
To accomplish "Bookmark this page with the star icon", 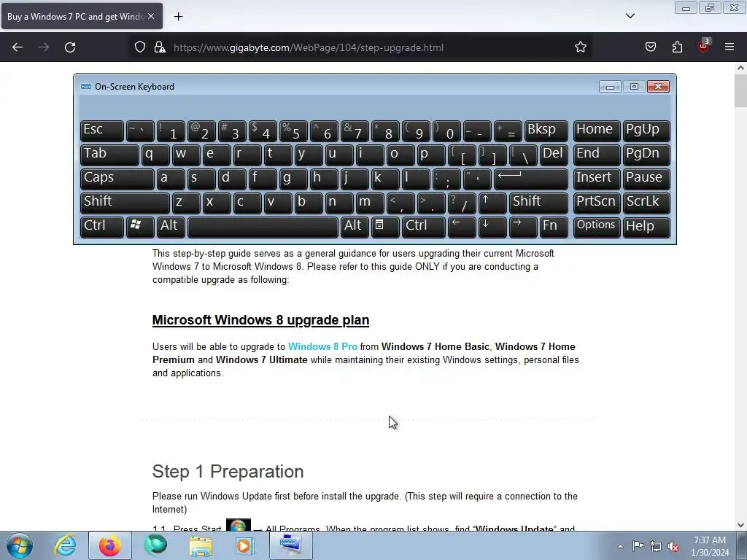I will click(x=580, y=47).
